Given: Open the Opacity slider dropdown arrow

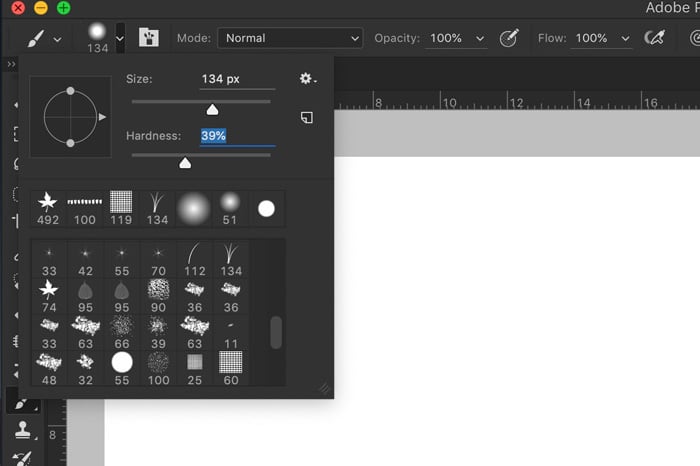Looking at the screenshot, I should 480,39.
